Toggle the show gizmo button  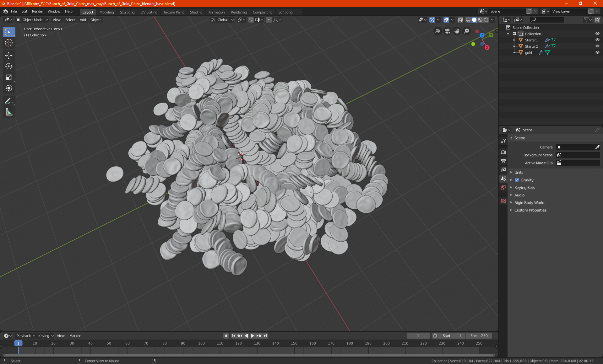pyautogui.click(x=432, y=20)
